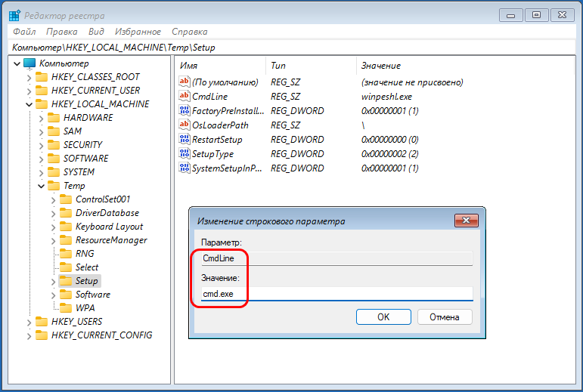Collapse the Компьютер root node

coord(17,64)
